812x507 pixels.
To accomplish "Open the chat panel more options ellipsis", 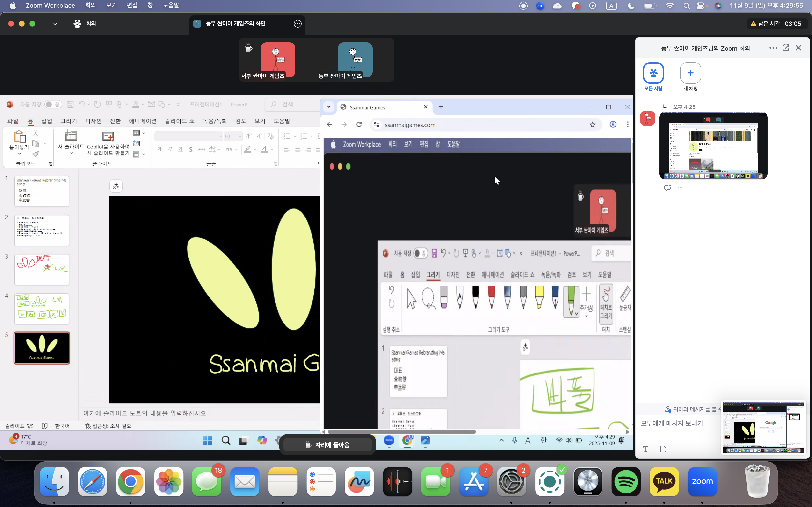I will [773, 48].
